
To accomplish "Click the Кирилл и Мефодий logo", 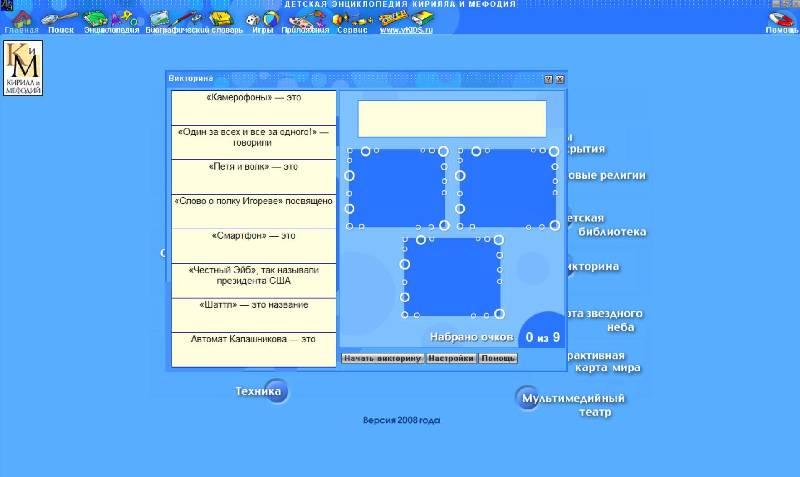I will [23, 68].
